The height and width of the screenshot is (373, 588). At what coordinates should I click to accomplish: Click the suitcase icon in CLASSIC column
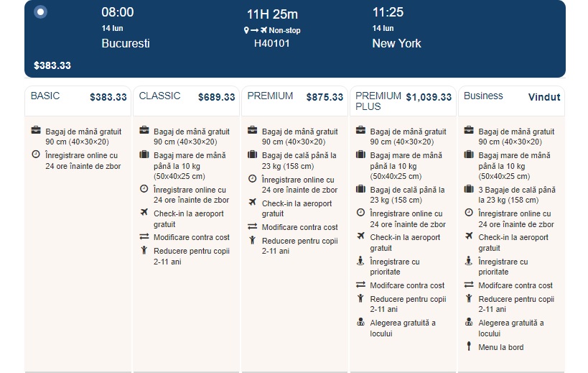(144, 155)
